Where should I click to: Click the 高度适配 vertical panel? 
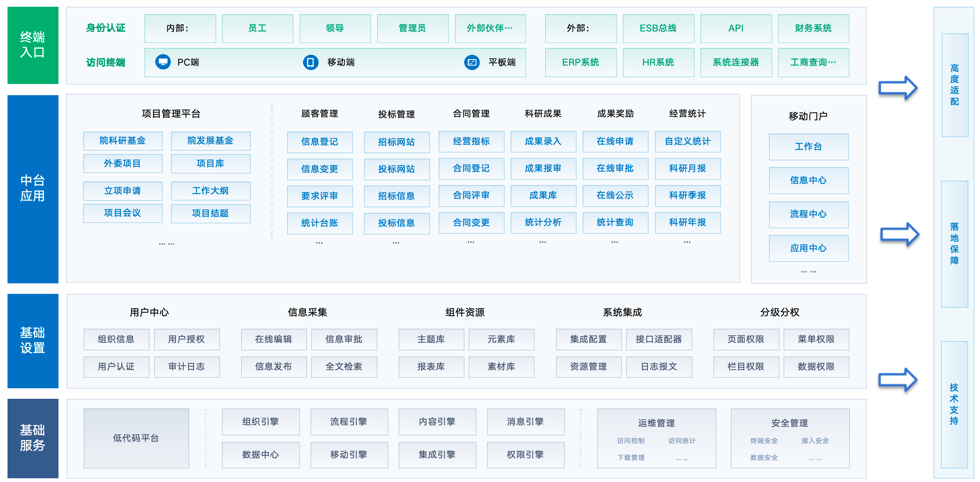(x=955, y=85)
